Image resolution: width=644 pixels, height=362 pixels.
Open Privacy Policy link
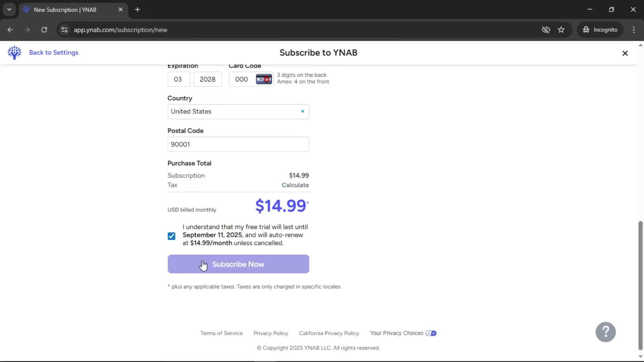[271, 333]
